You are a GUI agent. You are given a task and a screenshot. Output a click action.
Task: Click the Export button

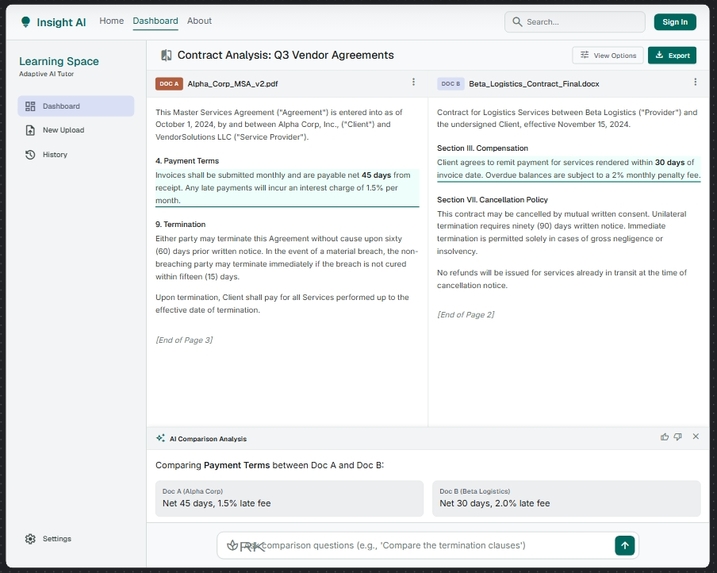click(x=672, y=55)
